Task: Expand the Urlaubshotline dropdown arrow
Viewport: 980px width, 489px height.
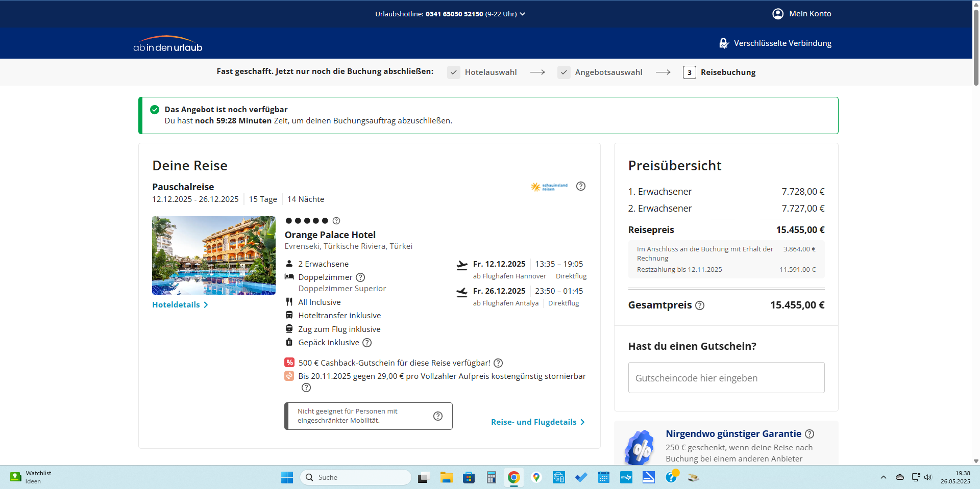Action: click(523, 14)
